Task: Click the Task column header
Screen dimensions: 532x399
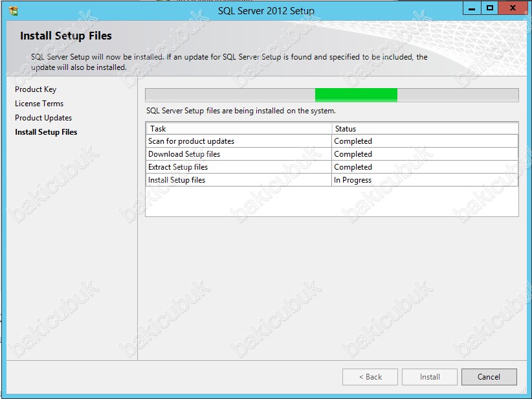Action: click(239, 129)
